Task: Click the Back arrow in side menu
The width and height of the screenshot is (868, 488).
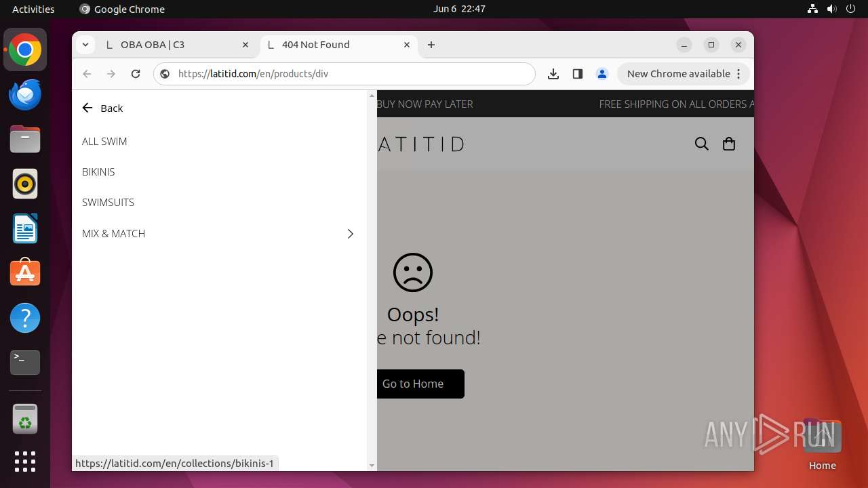Action: click(x=87, y=108)
